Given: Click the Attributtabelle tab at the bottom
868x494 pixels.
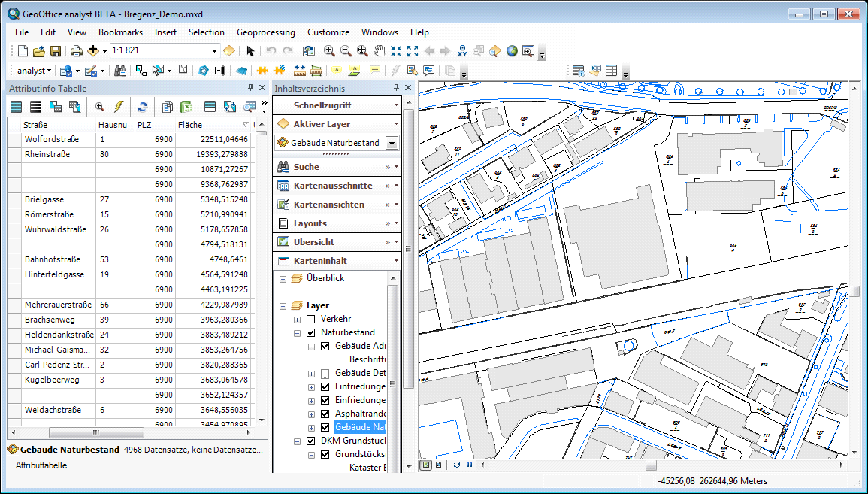Looking at the screenshot, I should [x=41, y=465].
